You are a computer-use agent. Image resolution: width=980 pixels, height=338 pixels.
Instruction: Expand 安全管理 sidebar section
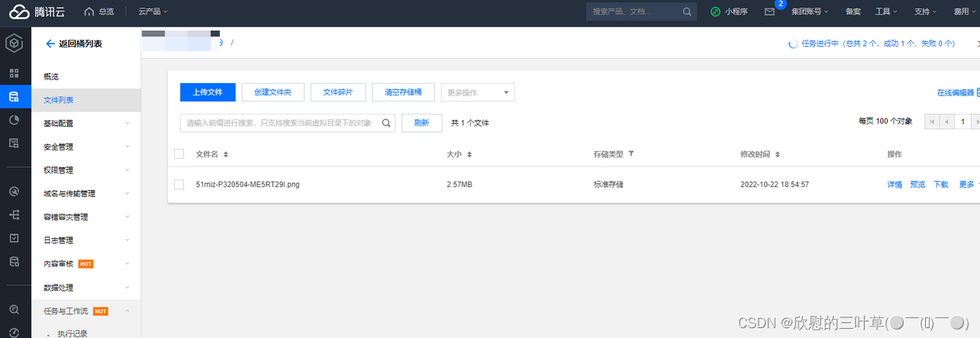coord(86,146)
